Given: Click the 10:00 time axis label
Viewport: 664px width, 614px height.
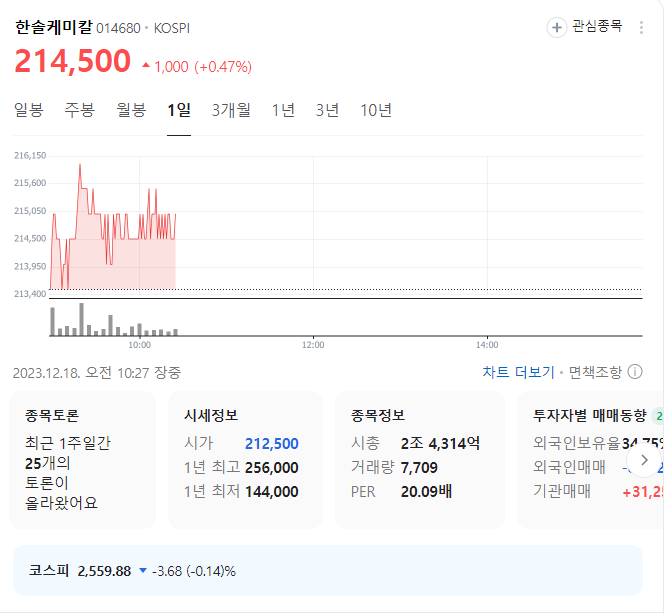Looking at the screenshot, I should [x=139, y=345].
